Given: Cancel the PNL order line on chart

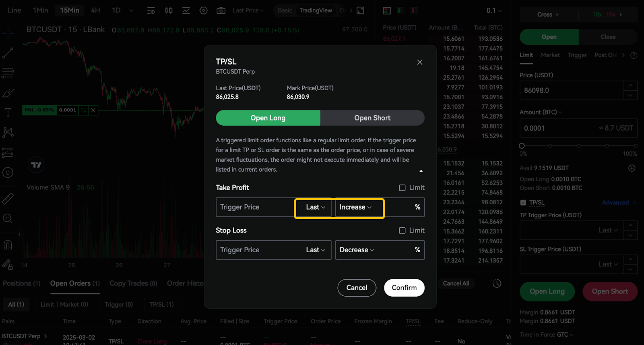Looking at the screenshot, I should point(93,110).
